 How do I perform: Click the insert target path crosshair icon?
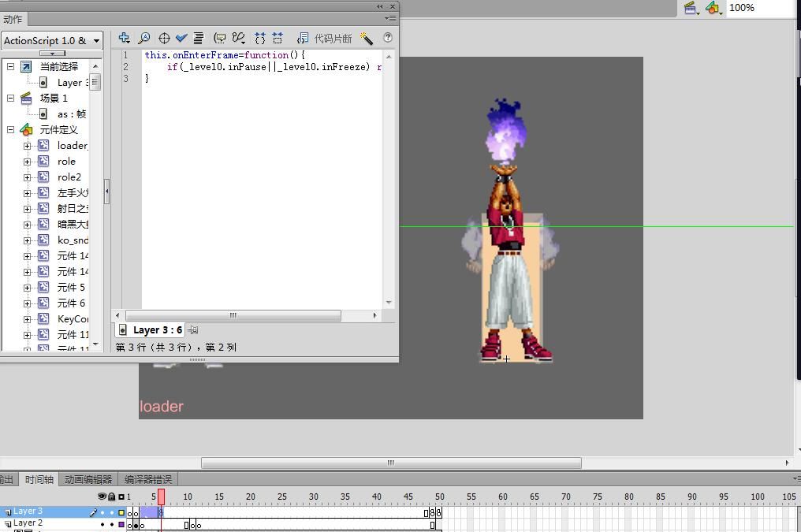[164, 38]
